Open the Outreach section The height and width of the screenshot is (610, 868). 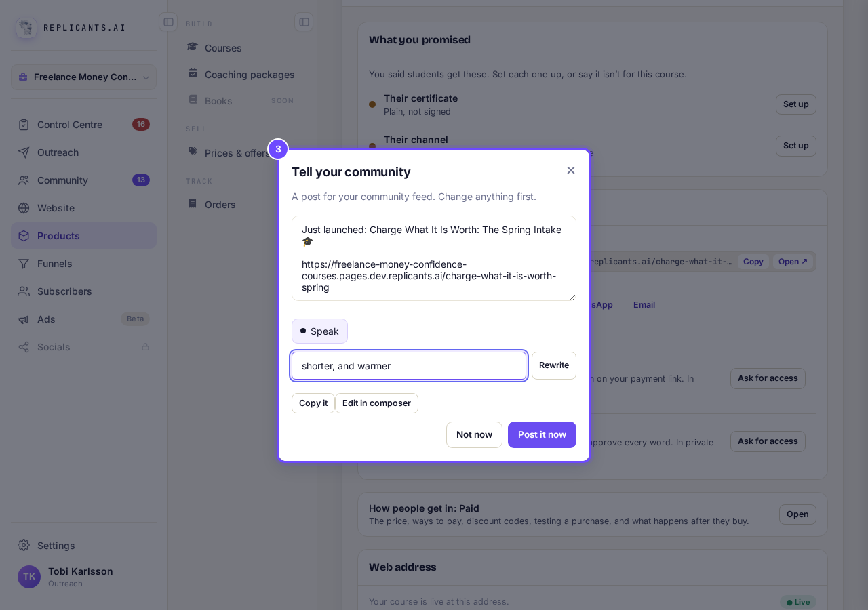pos(83,152)
